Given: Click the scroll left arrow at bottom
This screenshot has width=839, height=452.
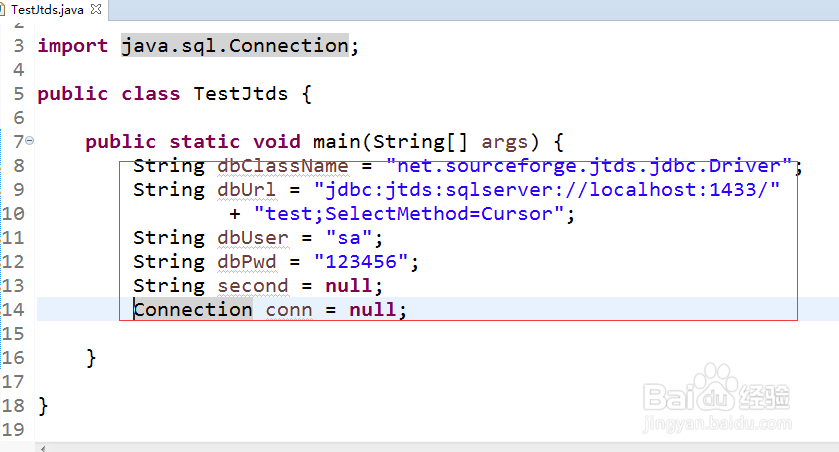Looking at the screenshot, I should tap(43, 448).
